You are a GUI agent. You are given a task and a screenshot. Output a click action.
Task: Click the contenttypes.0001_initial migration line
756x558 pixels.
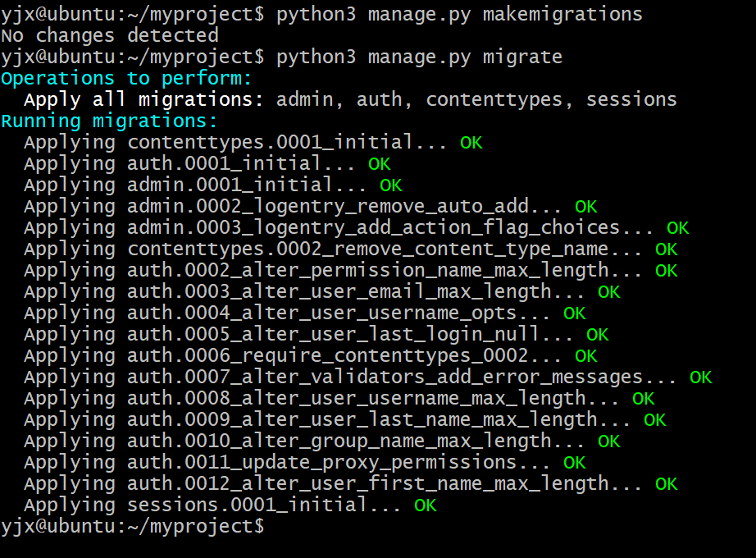point(235,143)
